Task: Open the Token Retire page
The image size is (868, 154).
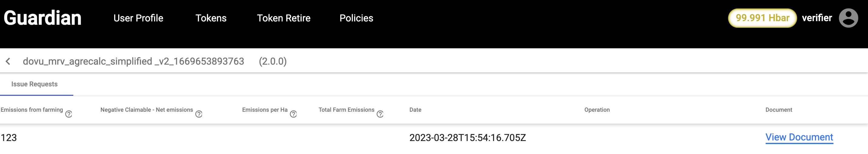Action: [x=283, y=18]
